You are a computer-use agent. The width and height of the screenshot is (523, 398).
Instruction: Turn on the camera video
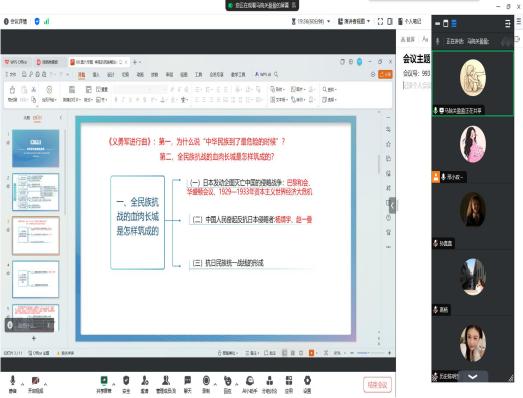(35, 384)
